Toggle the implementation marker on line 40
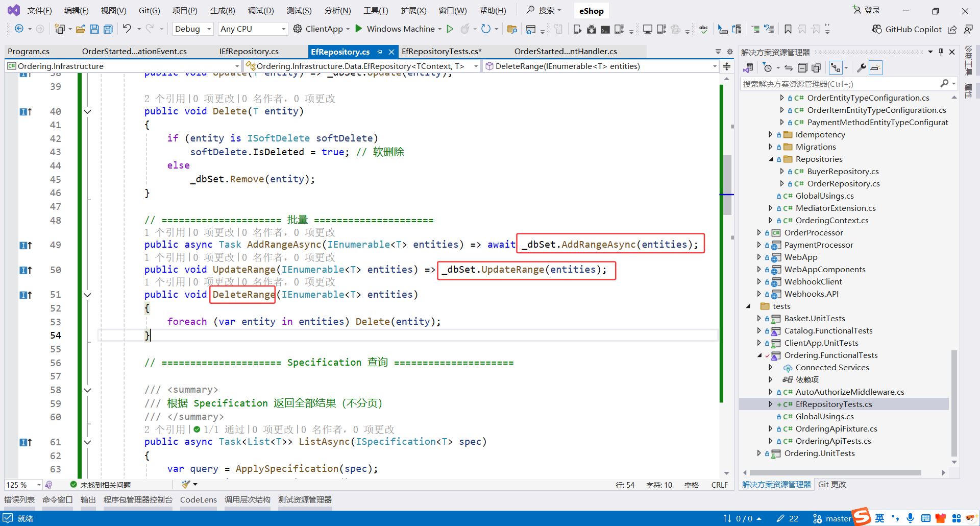Screen dimensions: 980x526 click(26, 112)
